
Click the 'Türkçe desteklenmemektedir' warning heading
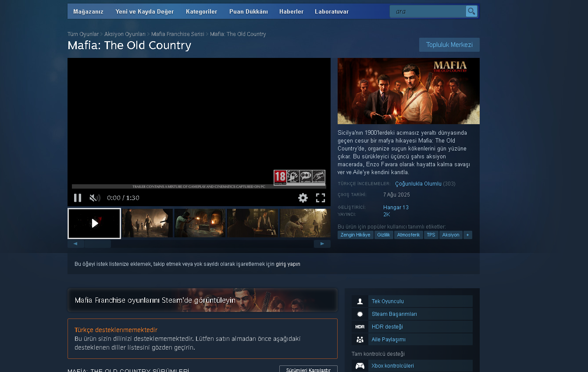click(x=116, y=330)
